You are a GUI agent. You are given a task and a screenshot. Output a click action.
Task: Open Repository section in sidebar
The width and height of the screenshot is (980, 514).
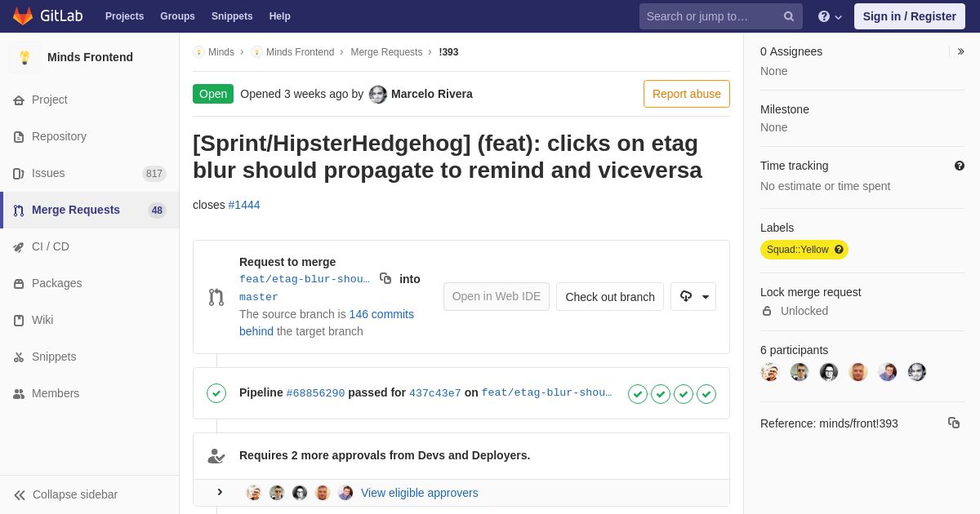tap(90, 136)
